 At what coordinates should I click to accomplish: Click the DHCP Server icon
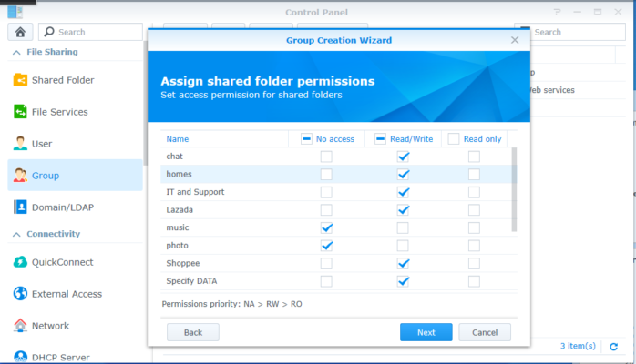20,357
